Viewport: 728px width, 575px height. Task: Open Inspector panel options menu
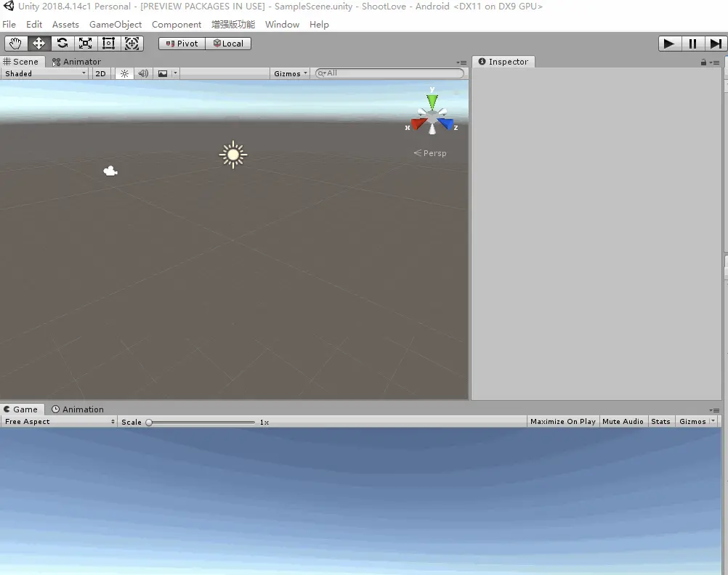click(714, 62)
